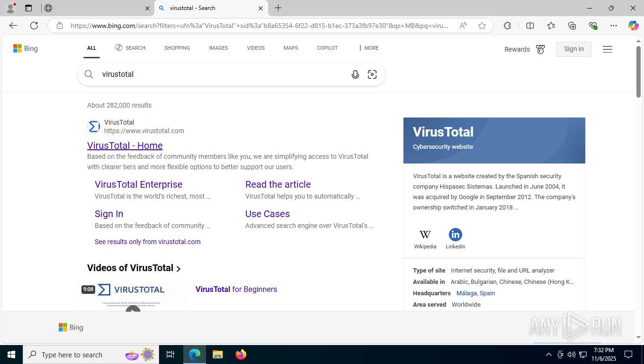Toggle Split screen view

pyautogui.click(x=530, y=26)
